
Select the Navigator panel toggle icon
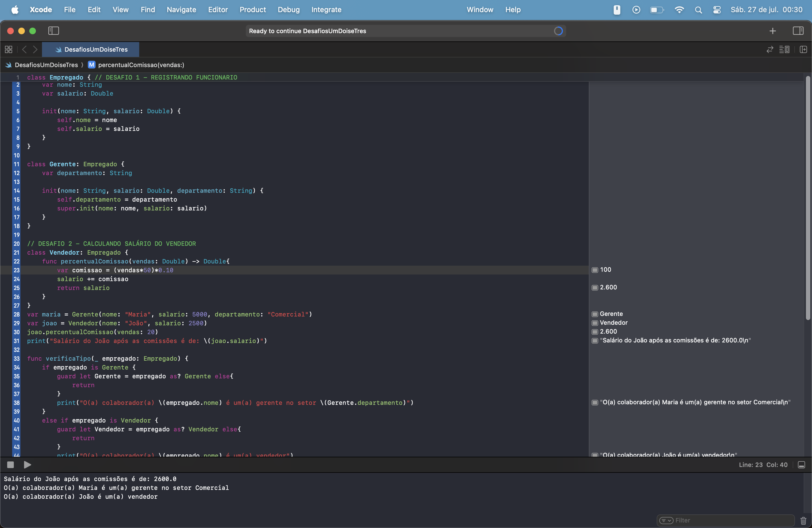[x=53, y=31]
